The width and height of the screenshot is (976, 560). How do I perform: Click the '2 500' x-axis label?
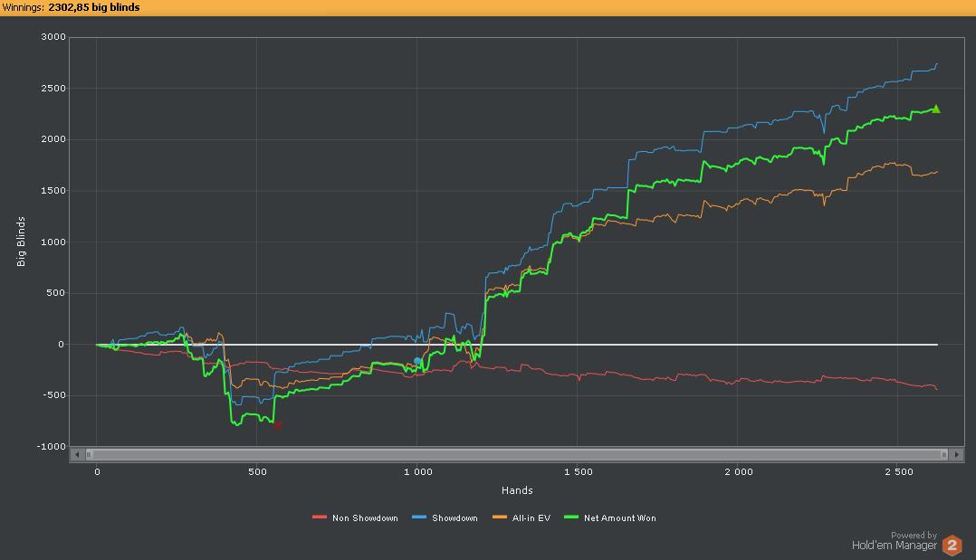(x=899, y=471)
